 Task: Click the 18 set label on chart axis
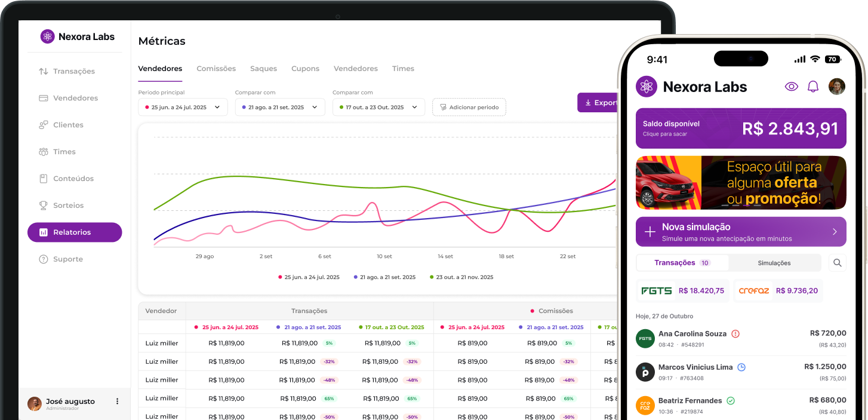pyautogui.click(x=506, y=256)
